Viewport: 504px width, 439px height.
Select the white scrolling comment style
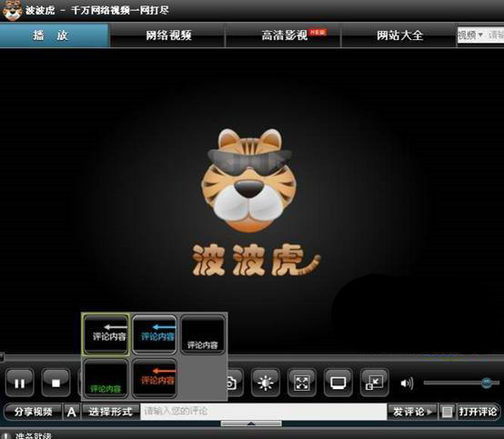(x=106, y=334)
